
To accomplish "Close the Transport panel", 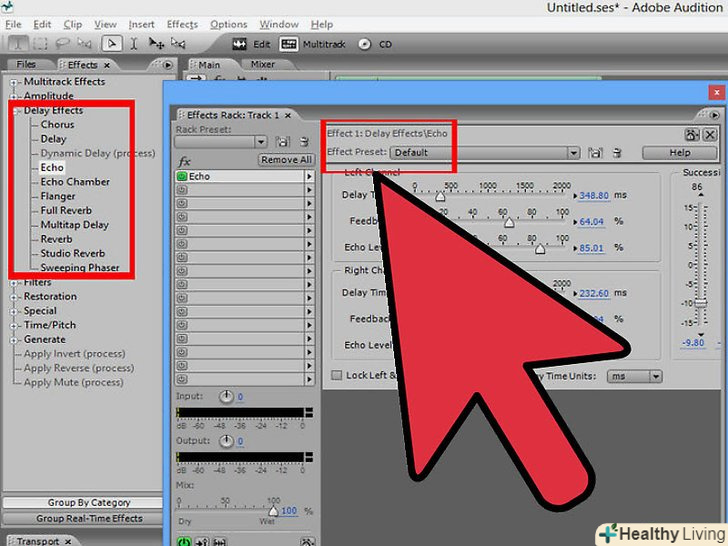I will [x=68, y=541].
